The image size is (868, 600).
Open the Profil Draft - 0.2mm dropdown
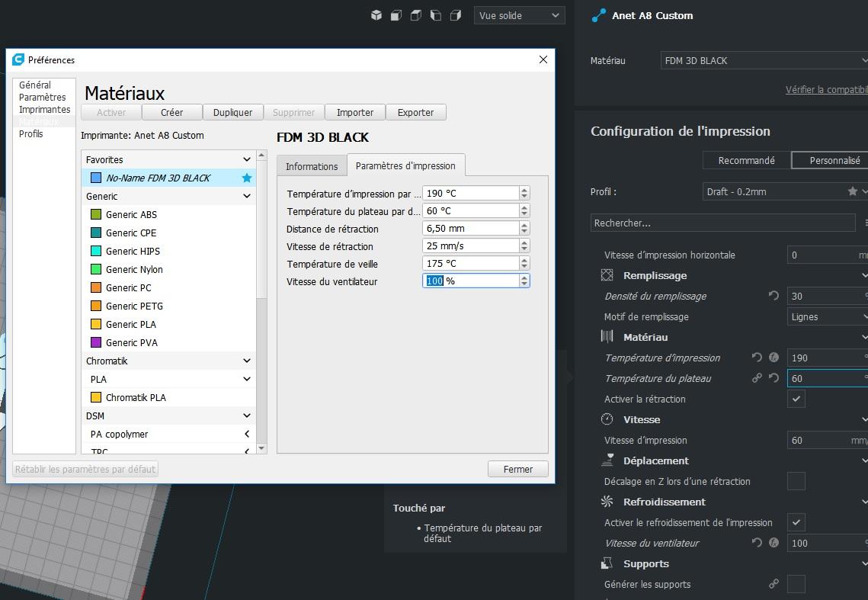pos(785,191)
